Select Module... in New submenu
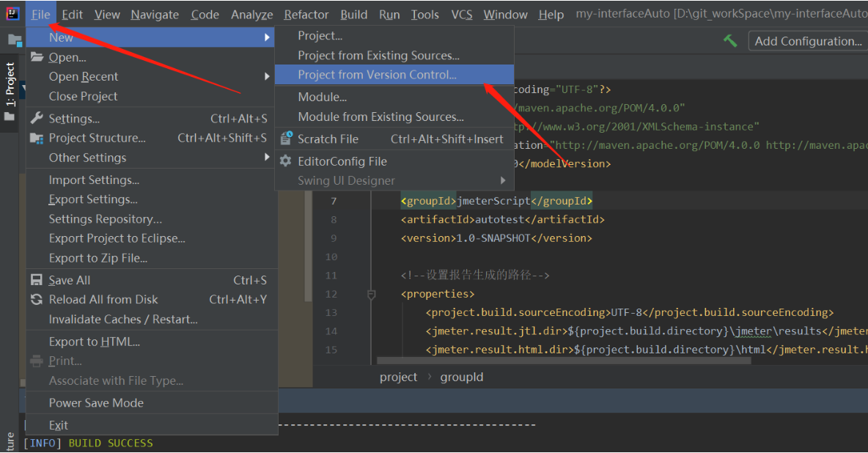Viewport: 868px width, 453px height. pyautogui.click(x=394, y=97)
